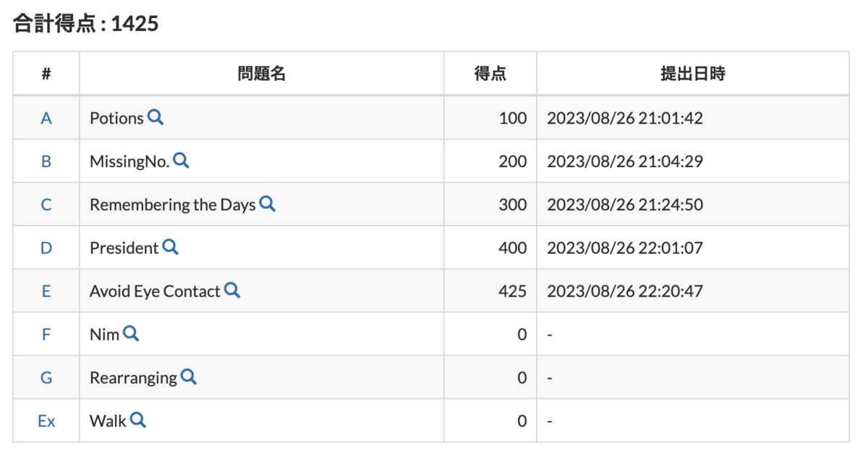Click the magnifier icon beside President

coord(171,247)
